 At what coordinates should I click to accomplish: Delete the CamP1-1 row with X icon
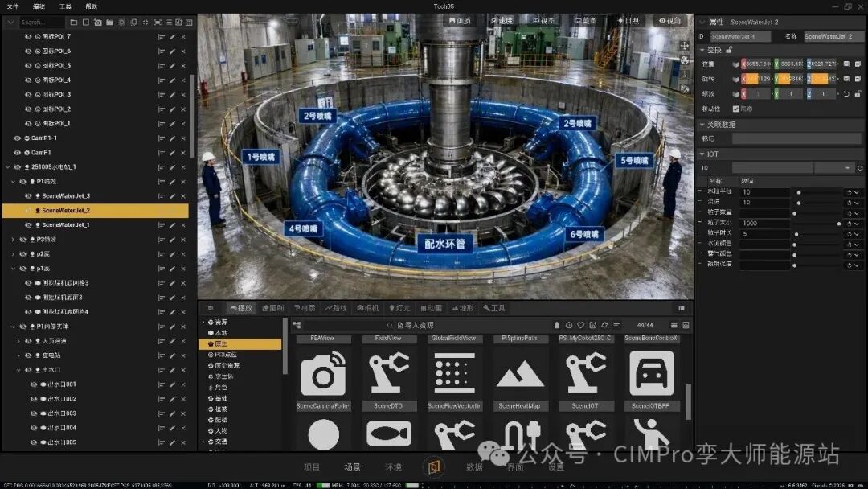coord(183,138)
